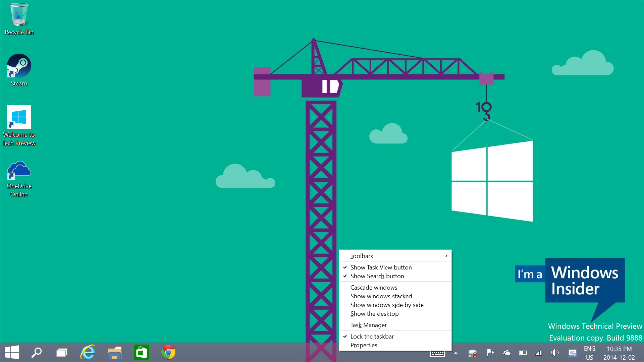Open Welcome to Tech Preview shortcut

tap(19, 117)
